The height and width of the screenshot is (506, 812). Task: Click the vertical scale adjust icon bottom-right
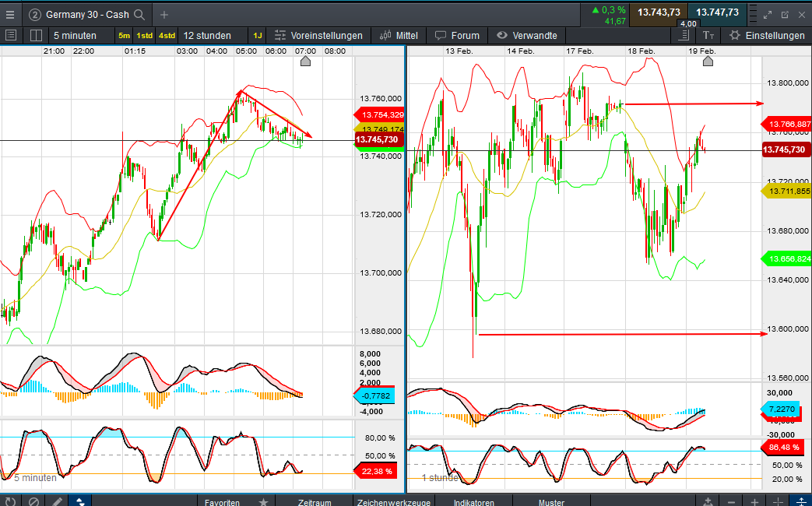pyautogui.click(x=801, y=502)
